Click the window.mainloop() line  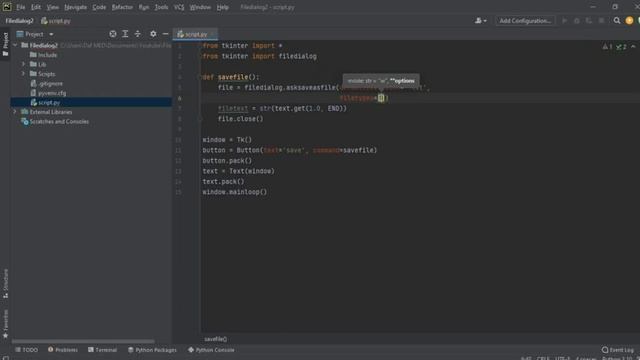(235, 192)
